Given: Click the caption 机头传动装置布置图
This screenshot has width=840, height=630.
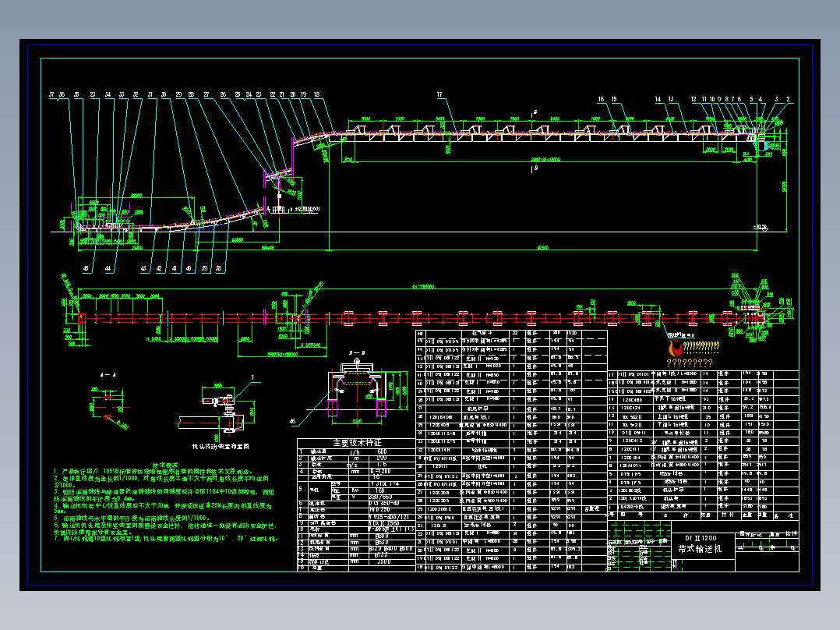Looking at the screenshot, I should click(221, 446).
